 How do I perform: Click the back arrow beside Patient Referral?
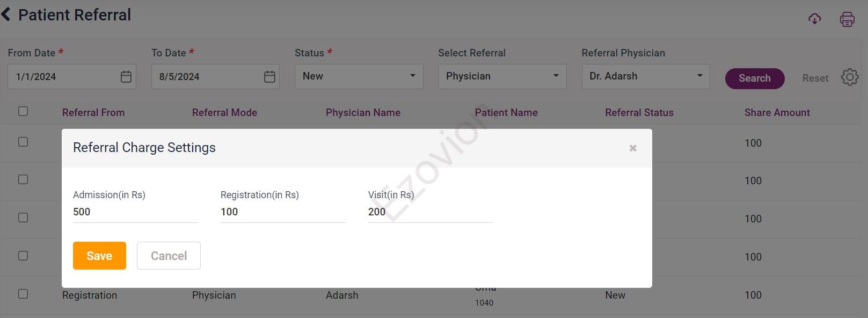pyautogui.click(x=6, y=15)
